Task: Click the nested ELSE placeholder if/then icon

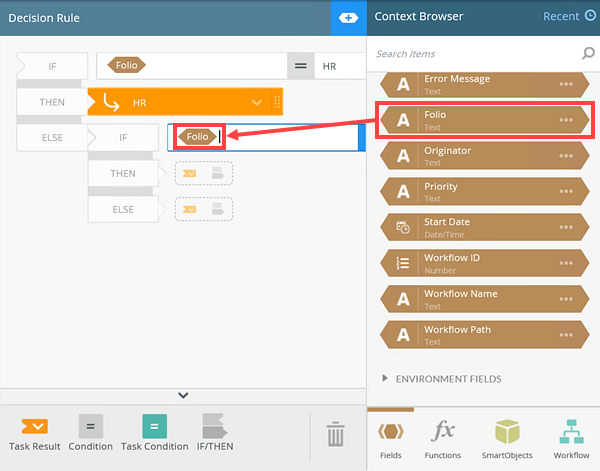Action: [218, 209]
